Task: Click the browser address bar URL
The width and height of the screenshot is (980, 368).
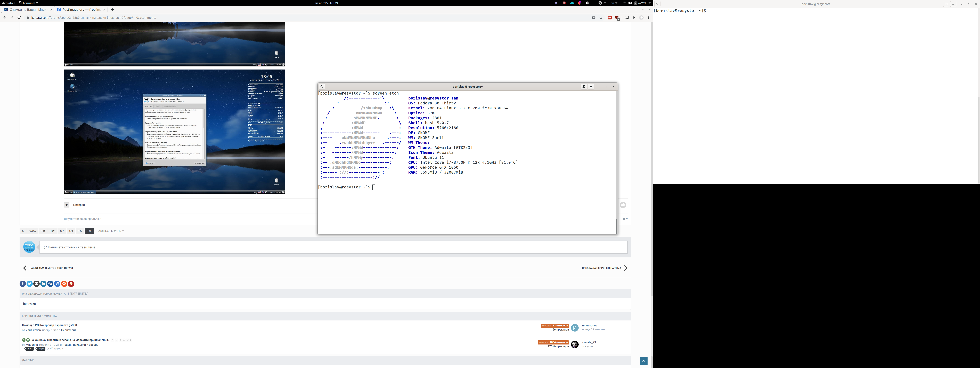Action: coord(94,18)
